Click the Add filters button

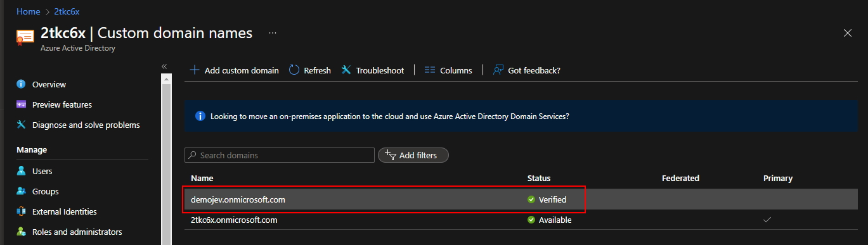tap(413, 155)
